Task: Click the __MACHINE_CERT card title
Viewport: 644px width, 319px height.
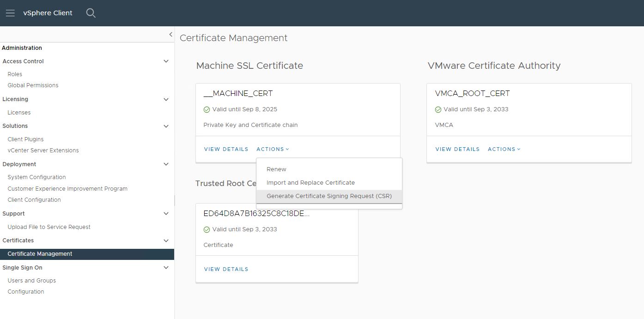Action: coord(238,93)
